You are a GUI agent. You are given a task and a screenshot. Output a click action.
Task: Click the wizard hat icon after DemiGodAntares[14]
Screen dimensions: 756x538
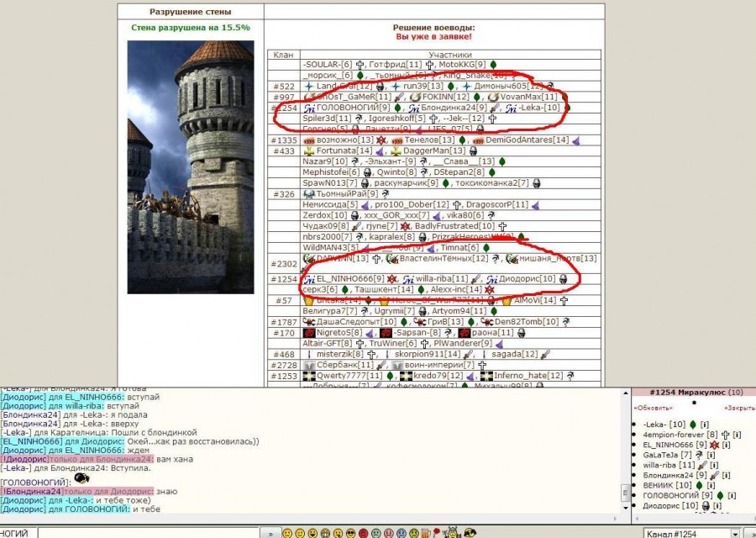(x=575, y=140)
